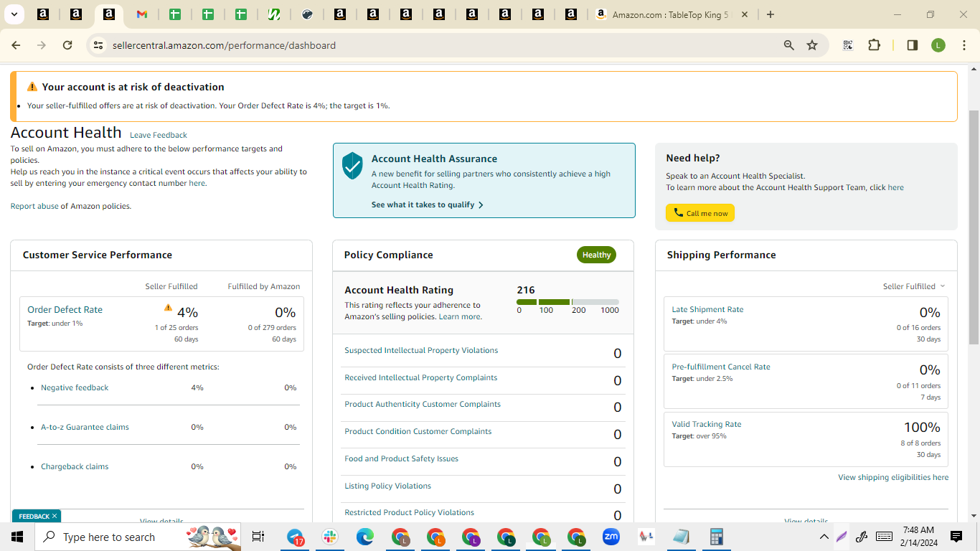Viewport: 980px width, 551px height.
Task: Show hidden system tray icons
Action: tap(824, 537)
